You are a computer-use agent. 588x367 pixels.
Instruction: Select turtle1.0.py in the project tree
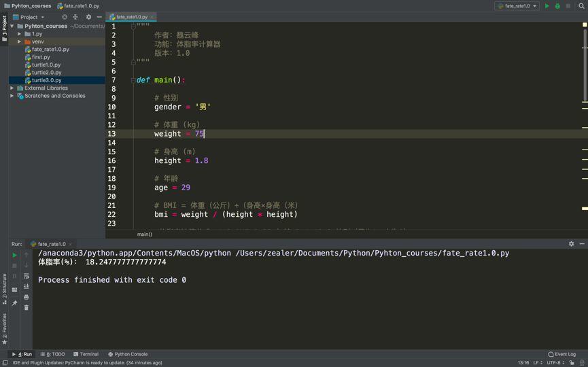click(x=46, y=65)
